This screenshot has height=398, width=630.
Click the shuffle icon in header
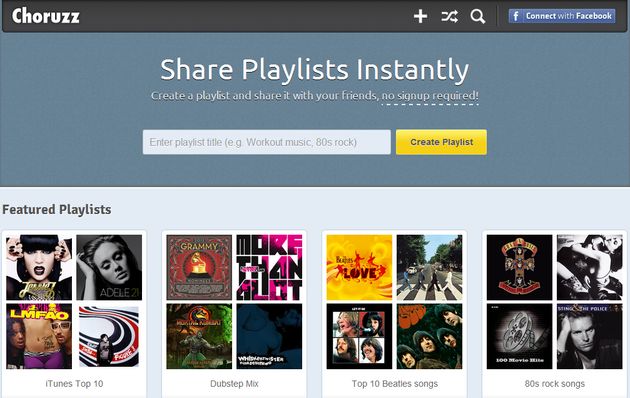coord(449,16)
